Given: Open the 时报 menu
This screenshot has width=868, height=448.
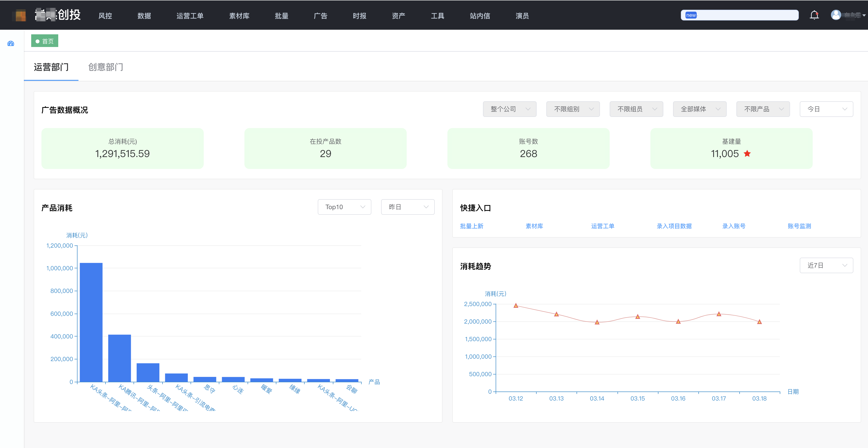Looking at the screenshot, I should 359,16.
